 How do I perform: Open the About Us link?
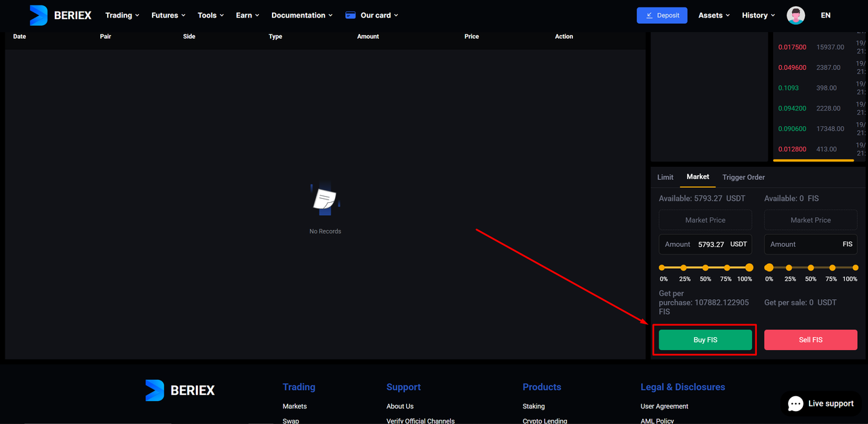click(x=400, y=406)
